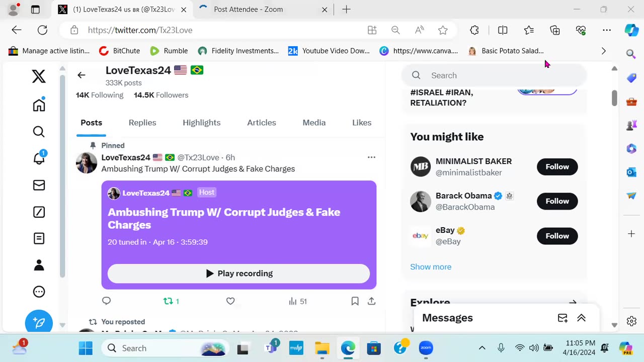
Task: Open Notifications bell in X sidebar
Action: 39,158
